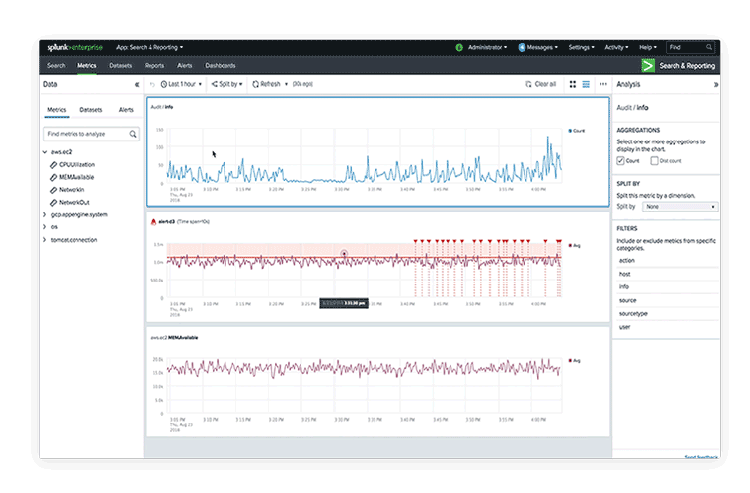Uncheck the Count aggregation checkbox
The width and height of the screenshot is (750, 493).
pos(621,160)
